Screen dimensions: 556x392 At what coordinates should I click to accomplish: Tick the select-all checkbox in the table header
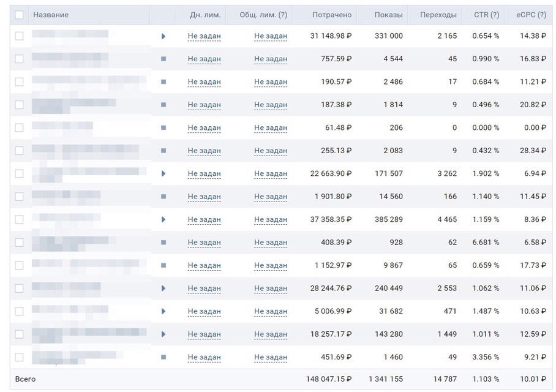click(x=20, y=15)
